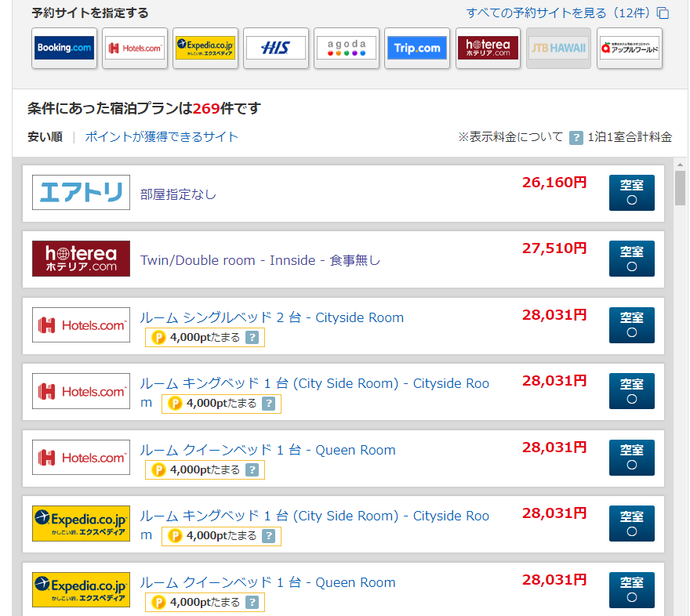Image resolution: width=690 pixels, height=616 pixels.
Task: Click 空室 button for Hotels.com クイーンベッド plan
Action: [x=631, y=457]
